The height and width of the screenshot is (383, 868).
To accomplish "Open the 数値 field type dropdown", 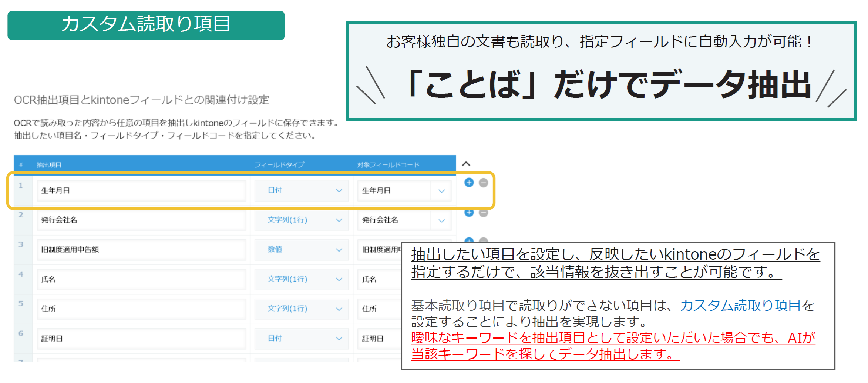I will [301, 250].
